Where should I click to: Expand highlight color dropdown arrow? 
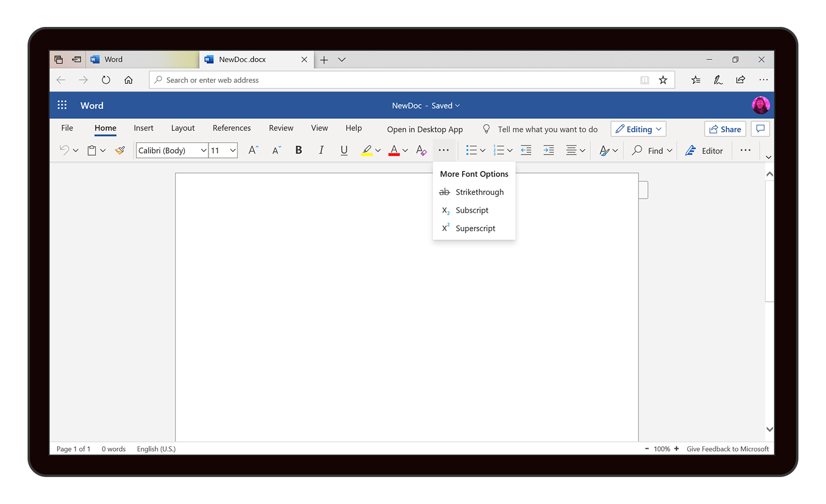click(378, 150)
